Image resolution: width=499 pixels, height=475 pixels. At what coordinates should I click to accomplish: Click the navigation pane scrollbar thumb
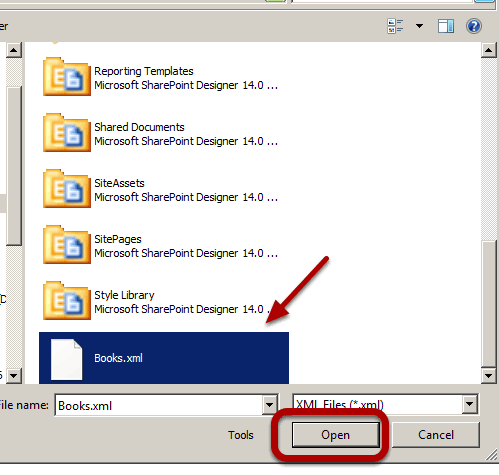[14, 166]
